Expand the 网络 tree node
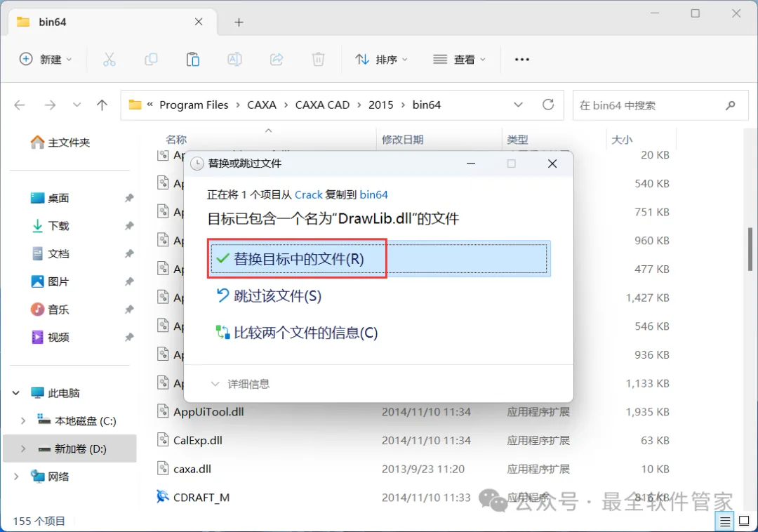Screen dimensions: 758x532 click(x=16, y=477)
